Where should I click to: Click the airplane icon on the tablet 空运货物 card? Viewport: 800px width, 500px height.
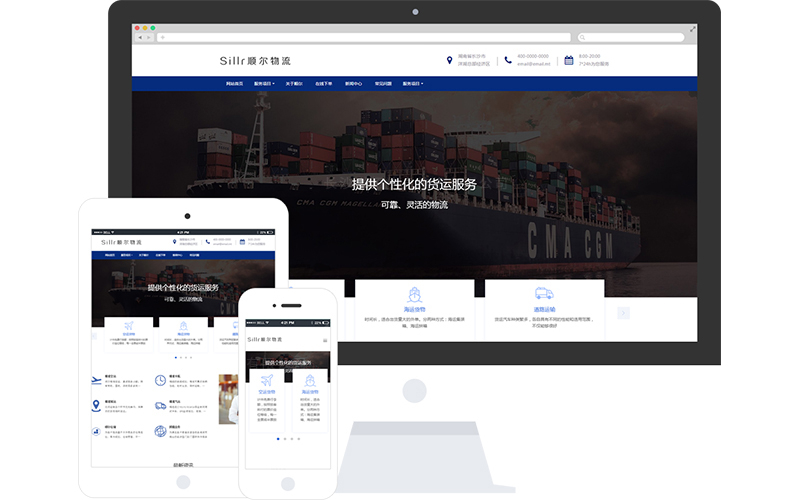pyautogui.click(x=129, y=326)
